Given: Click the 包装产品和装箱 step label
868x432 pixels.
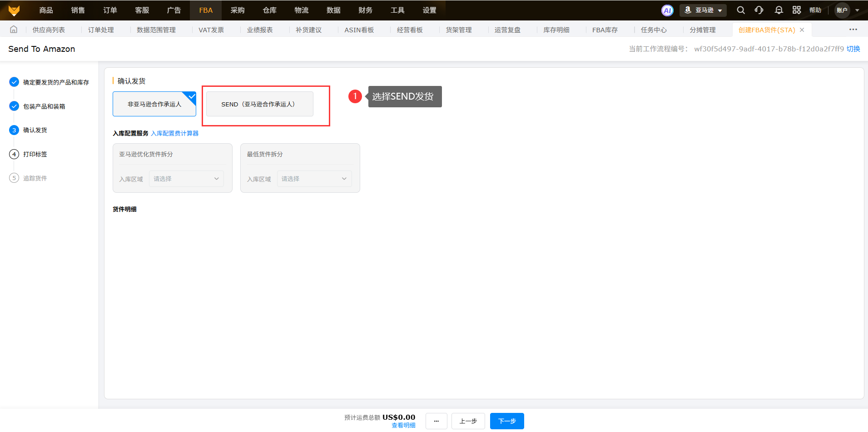Looking at the screenshot, I should pos(44,106).
